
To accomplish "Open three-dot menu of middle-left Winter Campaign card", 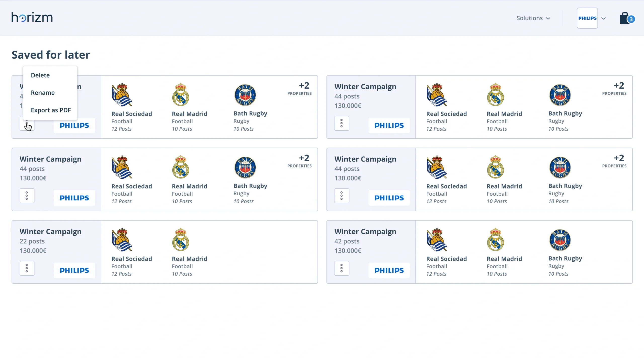I will pos(27,196).
